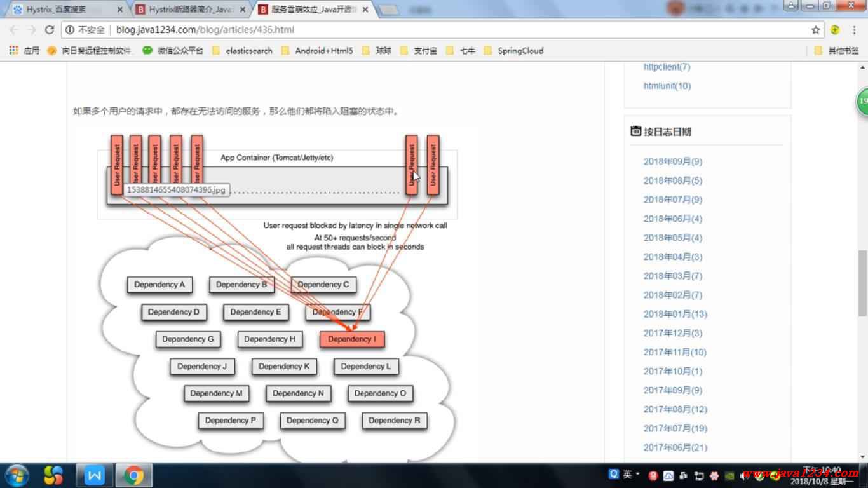This screenshot has height=488, width=868.
Task: Open the Chrome three-dot menu
Action: coord(853,30)
